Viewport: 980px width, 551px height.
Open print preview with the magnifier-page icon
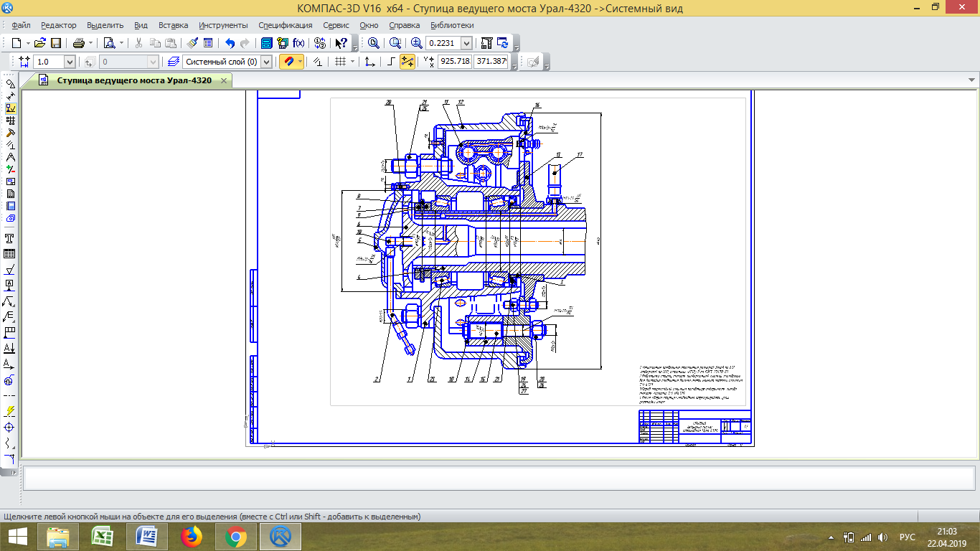(x=109, y=43)
